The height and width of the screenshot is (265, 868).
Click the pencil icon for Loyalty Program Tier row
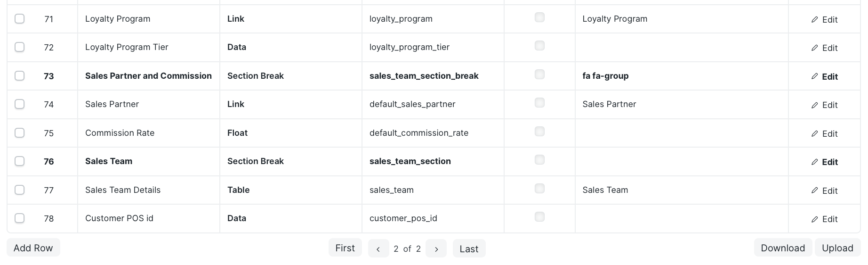tap(815, 48)
